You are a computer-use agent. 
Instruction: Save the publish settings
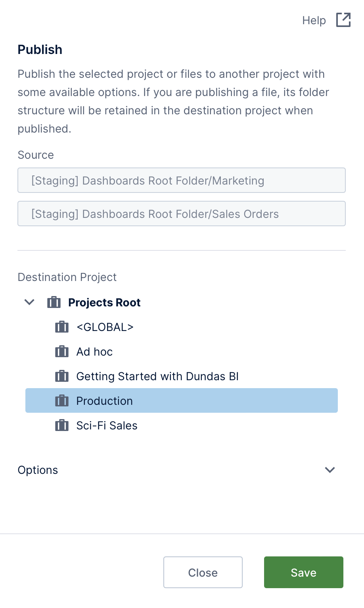(303, 572)
